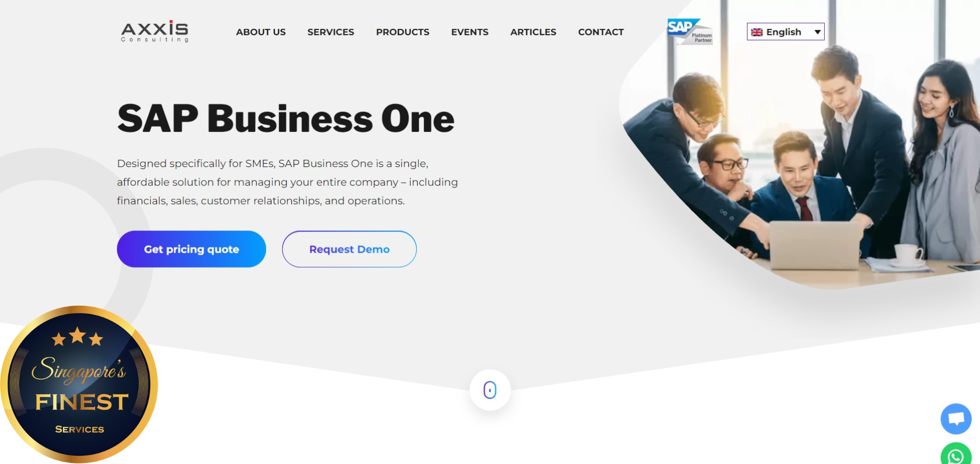The height and width of the screenshot is (464, 980).
Task: Click the Get pricing quote button
Action: click(x=191, y=249)
